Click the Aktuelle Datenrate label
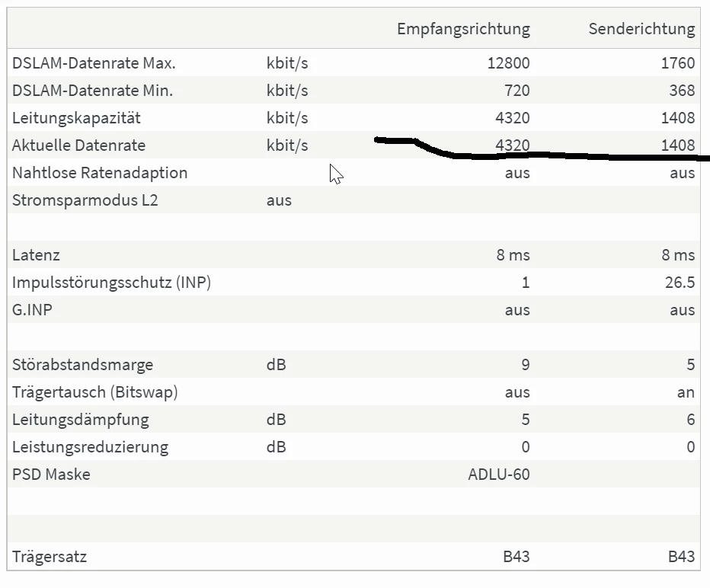Viewport: 710px width, 588px height. click(78, 145)
